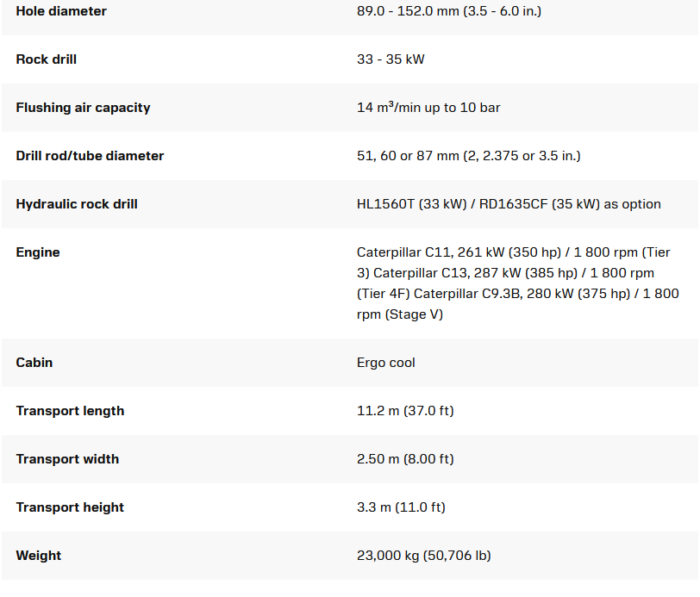Image resolution: width=700 pixels, height=597 pixels.
Task: Select the 11.2 m (37.0 ft) value
Action: coord(405,411)
